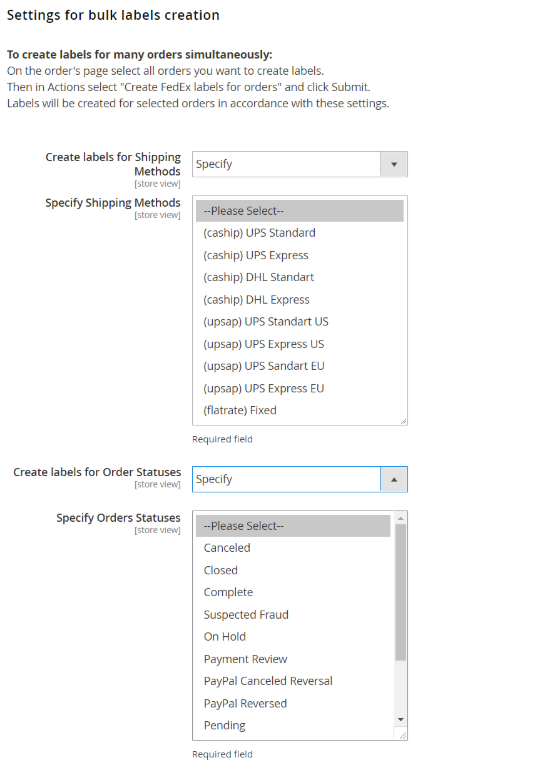537x777 pixels.
Task: Click the order statuses scroll up arrow
Action: 400,518
